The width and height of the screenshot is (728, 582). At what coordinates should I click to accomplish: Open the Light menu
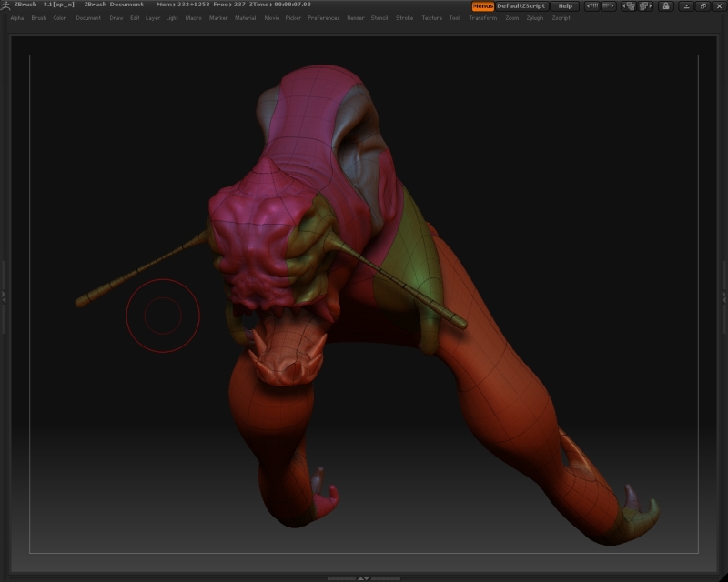tap(172, 18)
